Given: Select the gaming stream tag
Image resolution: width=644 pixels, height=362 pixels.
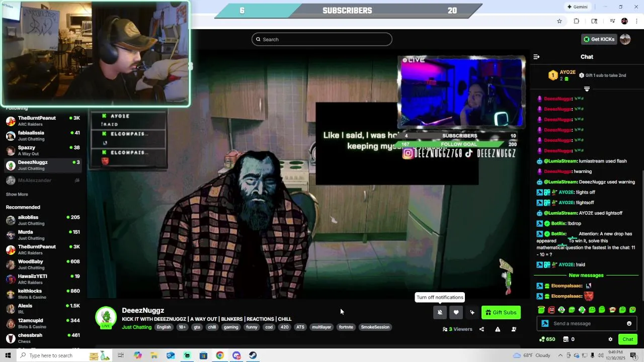Looking at the screenshot, I should 231,327.
